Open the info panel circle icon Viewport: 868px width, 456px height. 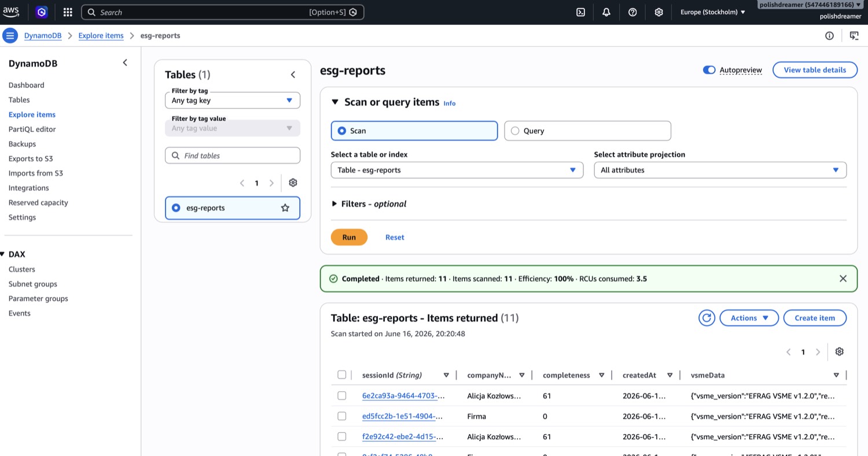(829, 36)
